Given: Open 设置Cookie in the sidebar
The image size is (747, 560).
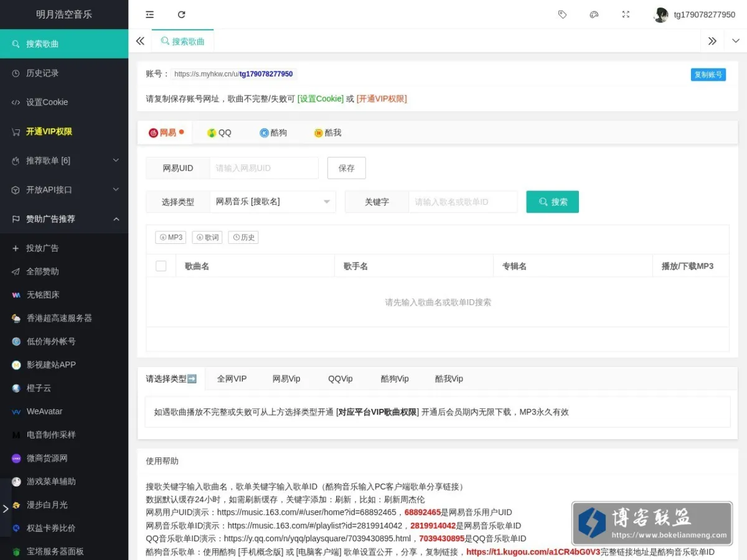Looking at the screenshot, I should [64, 102].
